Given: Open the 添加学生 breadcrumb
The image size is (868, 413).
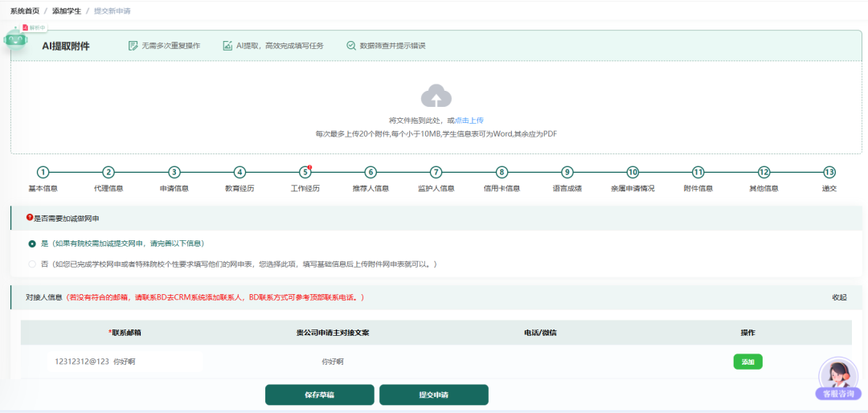Looking at the screenshot, I should pos(67,10).
